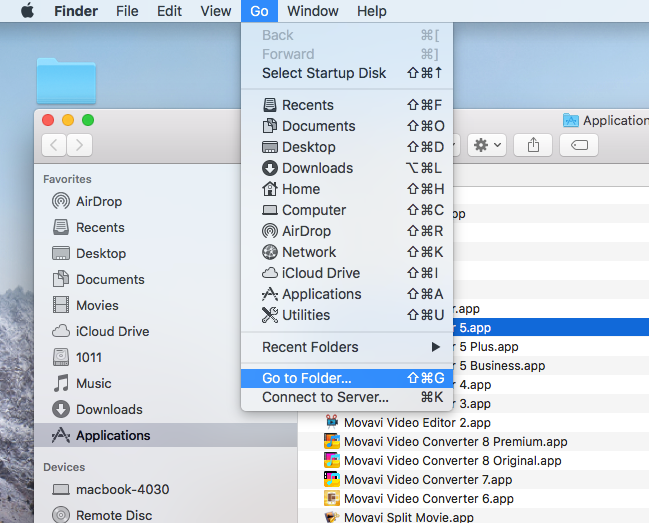This screenshot has height=523, width=649.
Task: Choose Documents in the Go menu
Action: (347, 126)
